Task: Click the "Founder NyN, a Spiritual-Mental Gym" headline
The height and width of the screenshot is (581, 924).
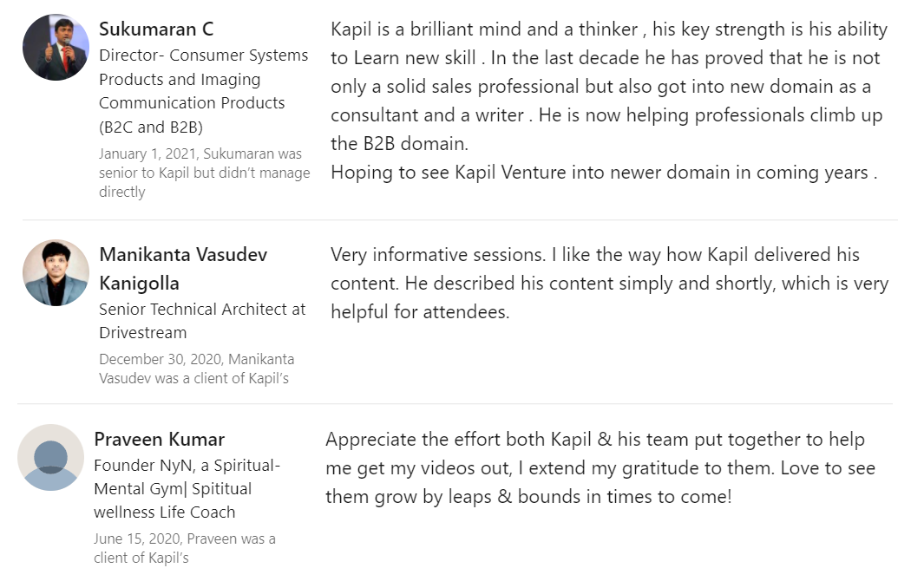Action: coord(187,466)
